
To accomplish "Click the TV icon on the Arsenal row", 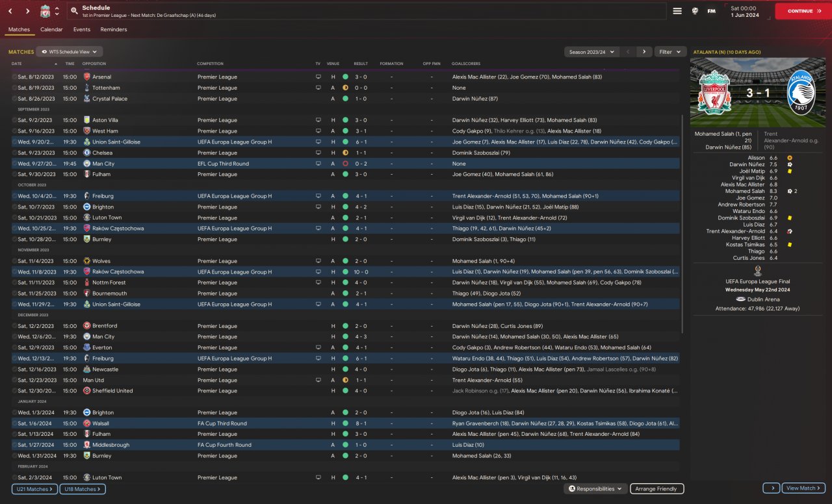I will click(x=318, y=77).
